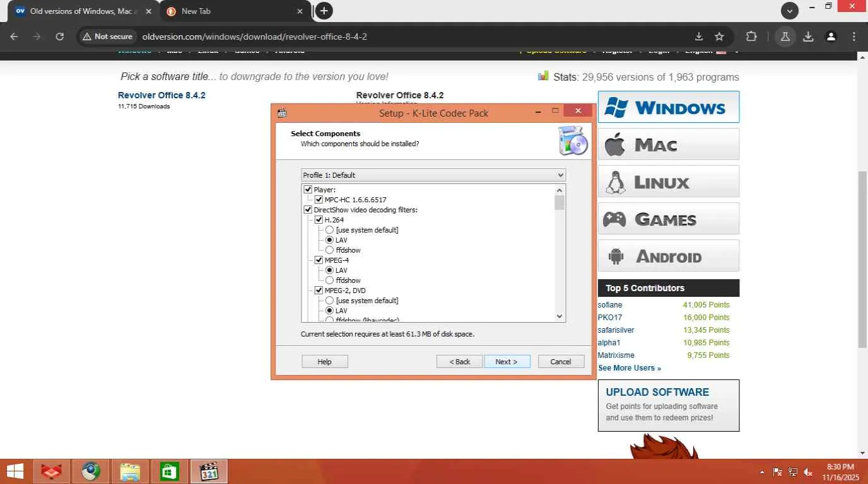Toggle the MPEG-2, DVD checkbox
Viewport: 868px width, 484px height.
319,291
